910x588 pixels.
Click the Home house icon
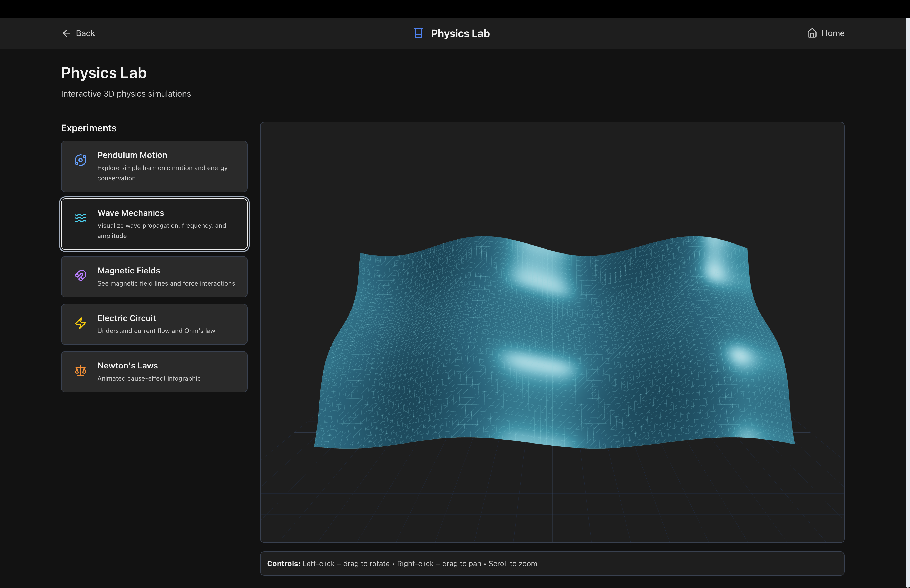pos(812,33)
